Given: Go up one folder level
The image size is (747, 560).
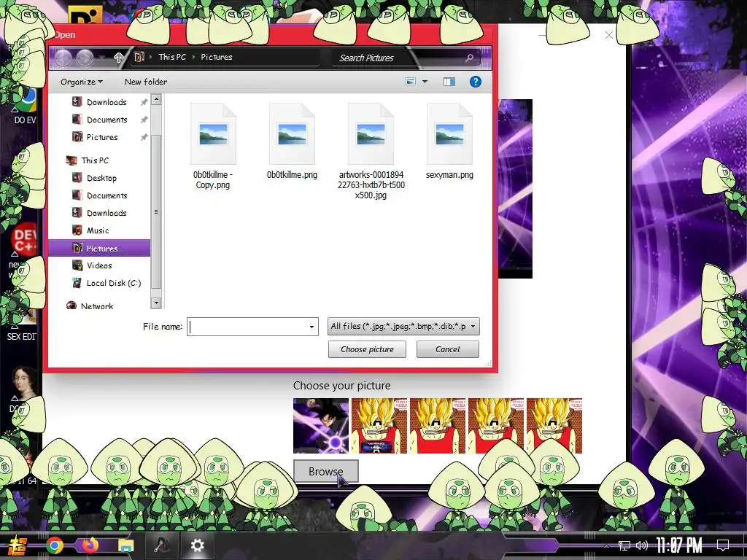Looking at the screenshot, I should coord(118,58).
